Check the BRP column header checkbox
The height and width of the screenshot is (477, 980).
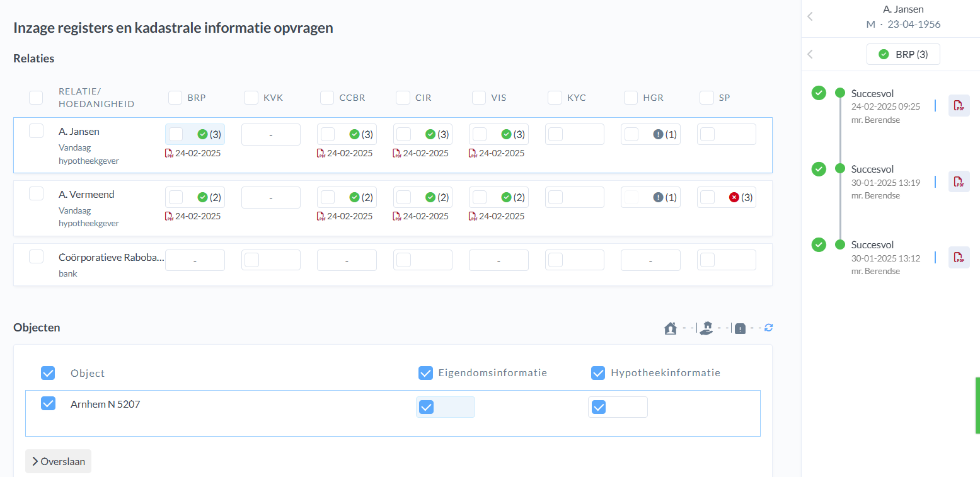click(x=175, y=98)
